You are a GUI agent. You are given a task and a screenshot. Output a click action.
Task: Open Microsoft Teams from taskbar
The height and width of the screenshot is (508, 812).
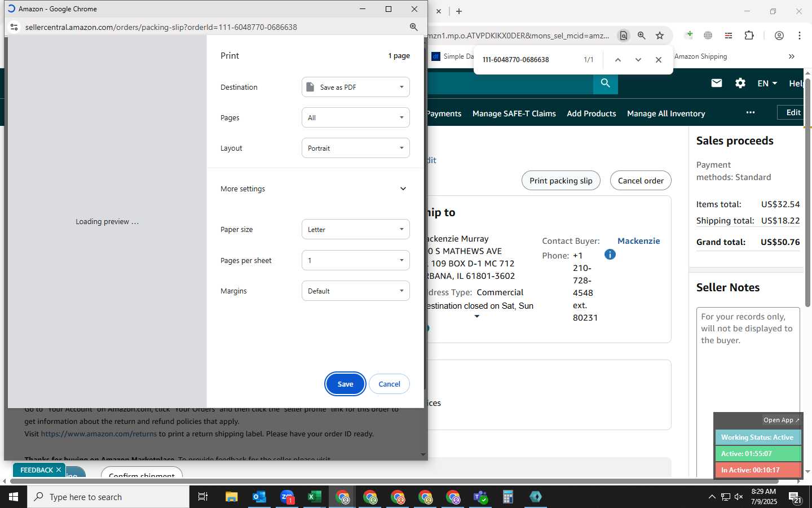480,497
